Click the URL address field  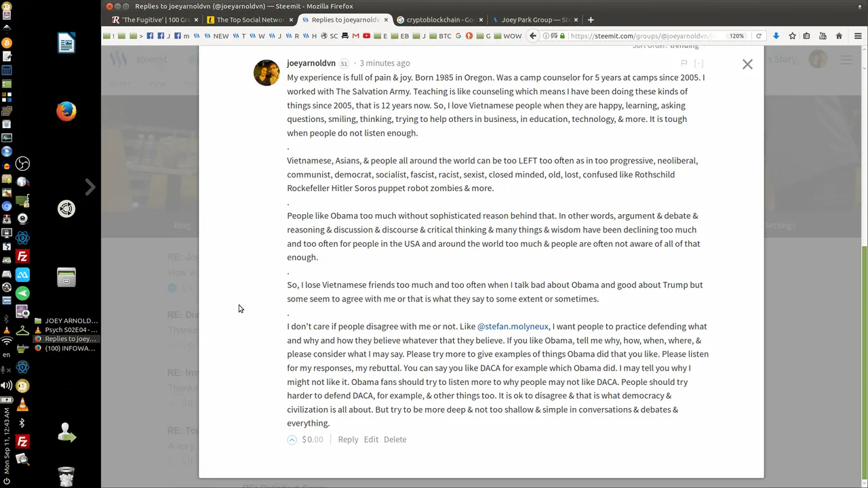point(637,36)
